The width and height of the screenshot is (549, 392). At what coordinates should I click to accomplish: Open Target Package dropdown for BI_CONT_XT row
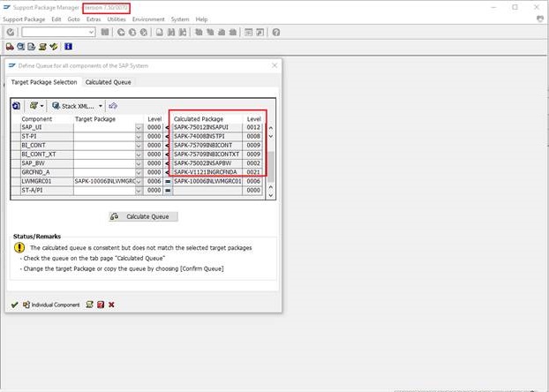tap(139, 155)
